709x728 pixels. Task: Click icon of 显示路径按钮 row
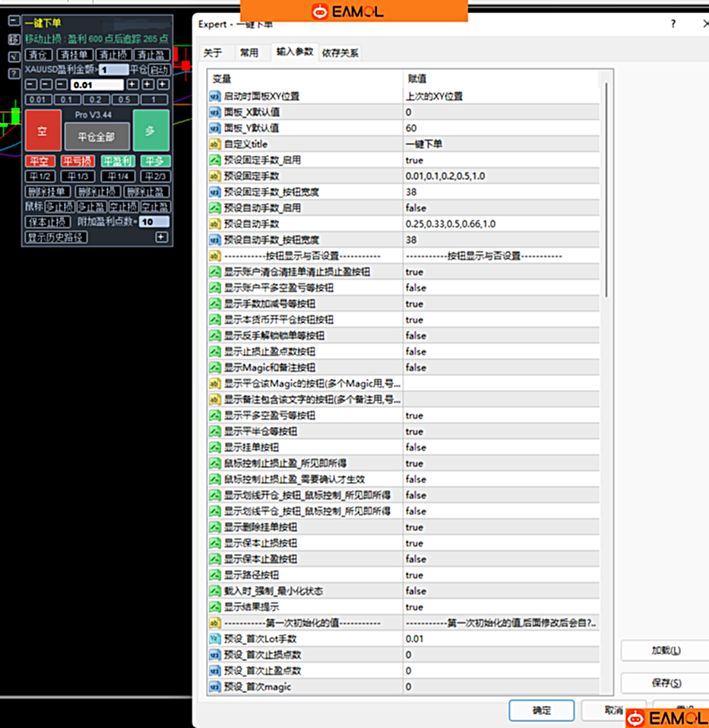point(214,575)
